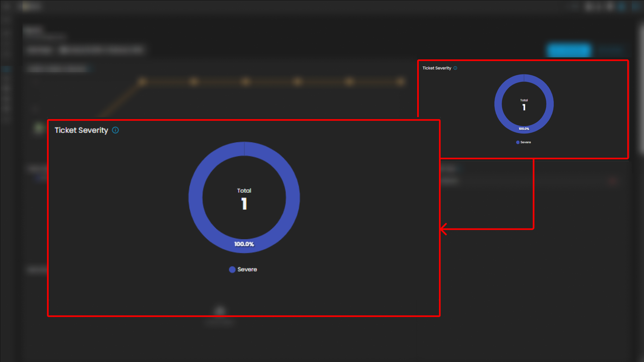
Task: Click the red arrowhead pointing at enlarged panel
Action: 444,229
